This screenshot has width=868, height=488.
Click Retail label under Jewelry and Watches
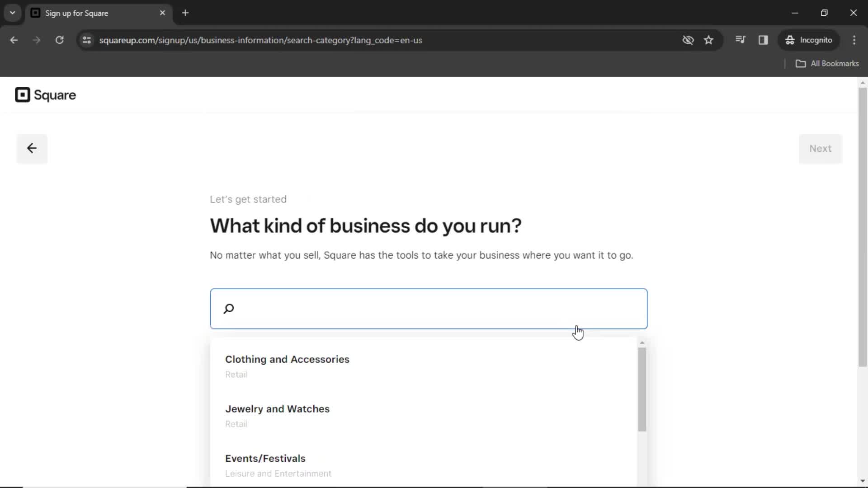(x=236, y=424)
